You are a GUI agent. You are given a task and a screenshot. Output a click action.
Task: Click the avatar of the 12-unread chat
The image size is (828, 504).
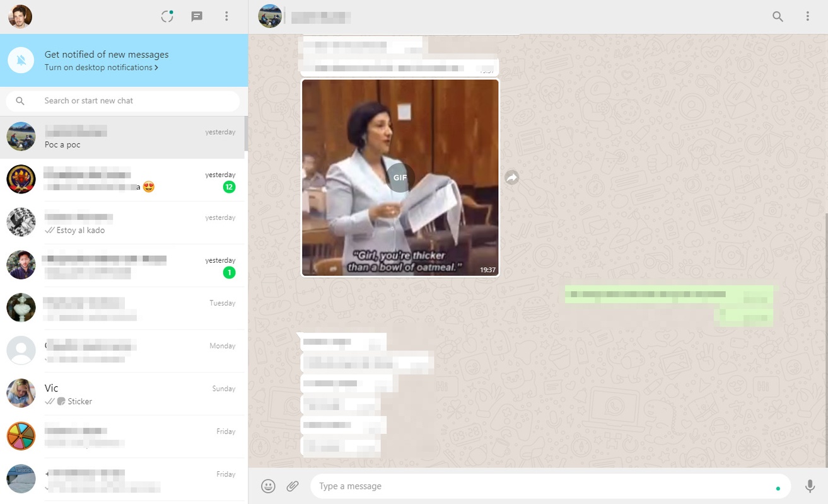[21, 179]
